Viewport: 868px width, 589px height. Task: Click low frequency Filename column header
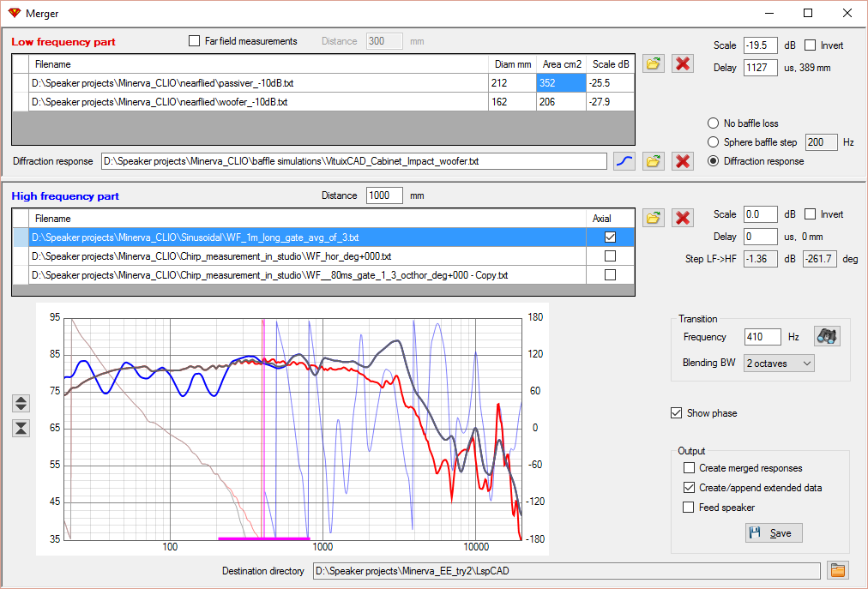click(258, 64)
